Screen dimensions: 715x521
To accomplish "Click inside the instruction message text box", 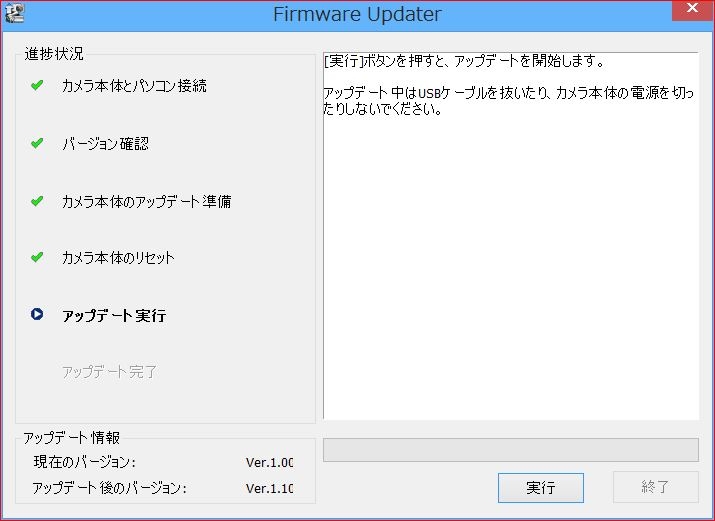I will coord(510,250).
